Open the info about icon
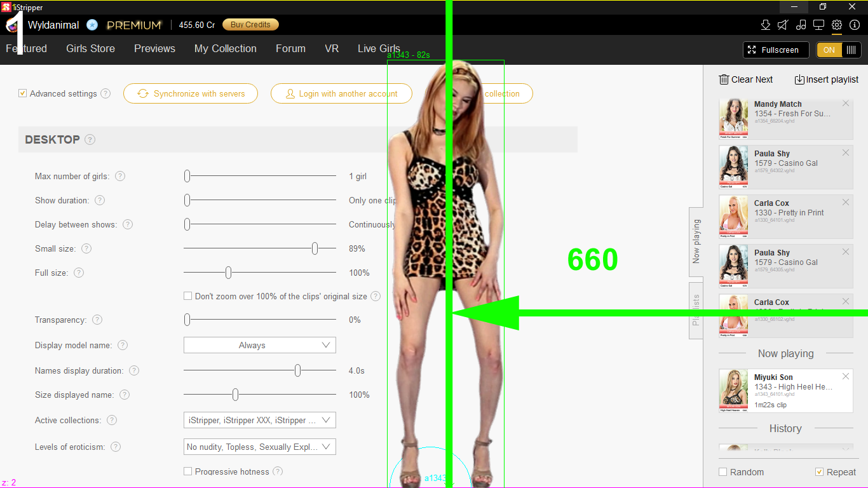 (x=855, y=25)
